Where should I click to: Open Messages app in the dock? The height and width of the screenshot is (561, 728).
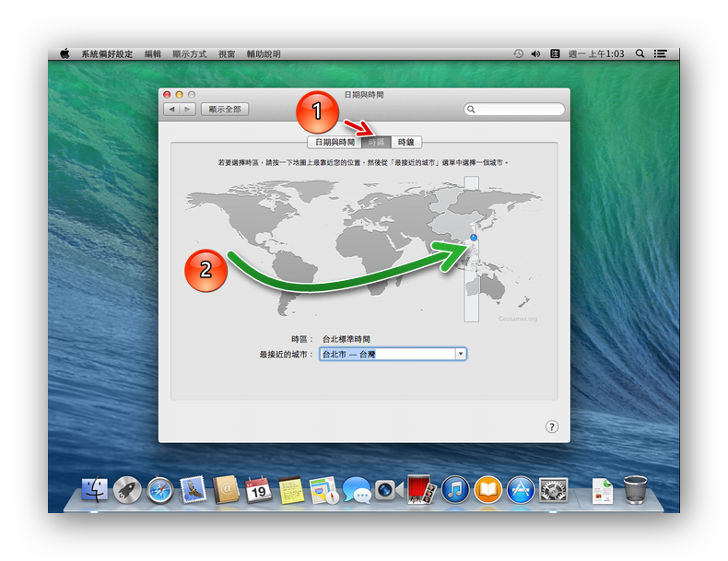coord(356,490)
